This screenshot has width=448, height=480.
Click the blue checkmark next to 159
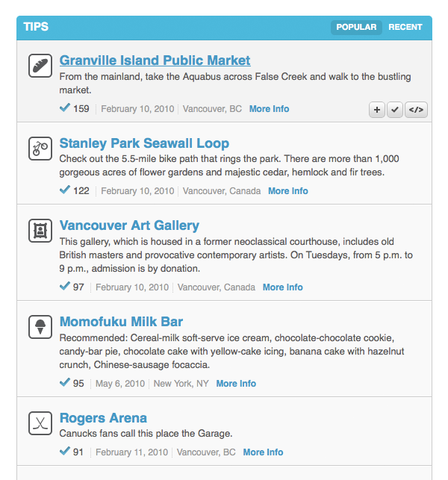tap(65, 108)
